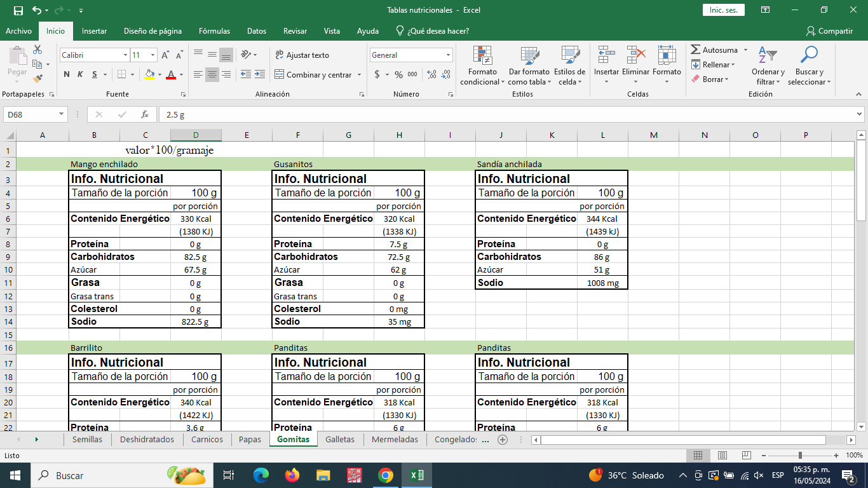Open the Calibri font name dropdown
This screenshot has height=488, width=868.
pyautogui.click(x=125, y=55)
